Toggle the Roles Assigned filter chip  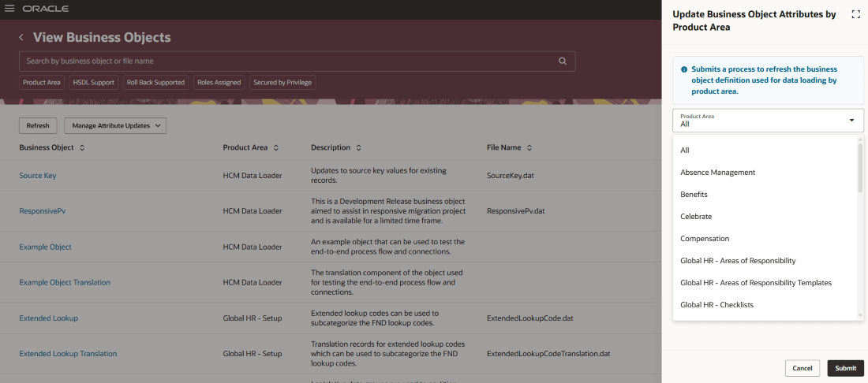tap(219, 82)
